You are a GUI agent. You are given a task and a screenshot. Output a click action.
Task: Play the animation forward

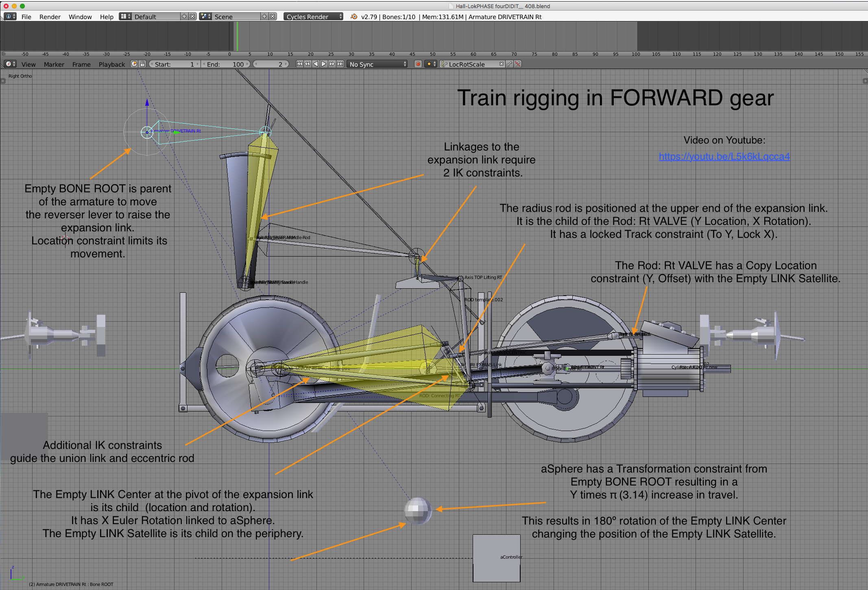pyautogui.click(x=324, y=64)
